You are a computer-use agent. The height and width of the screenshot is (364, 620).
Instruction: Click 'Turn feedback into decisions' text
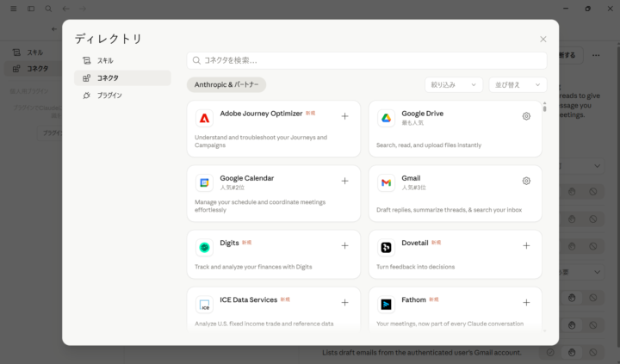415,267
